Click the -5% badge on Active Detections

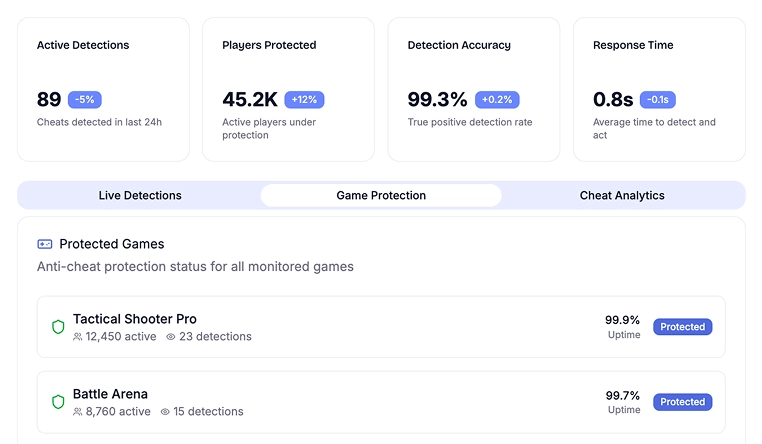click(85, 100)
